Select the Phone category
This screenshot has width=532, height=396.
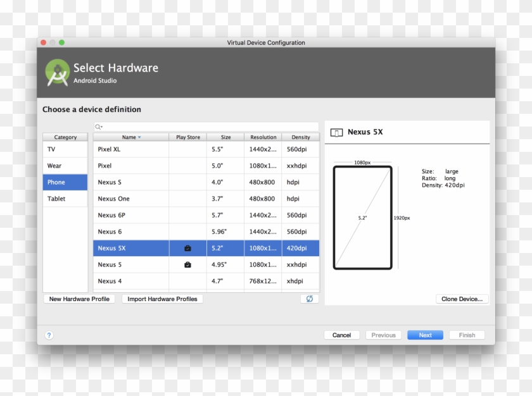[x=65, y=182]
